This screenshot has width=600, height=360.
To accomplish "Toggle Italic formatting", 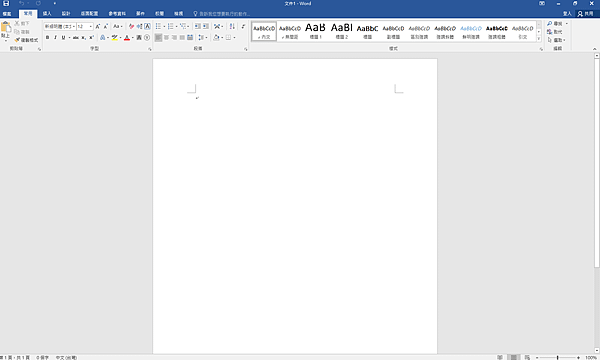I will coord(55,37).
